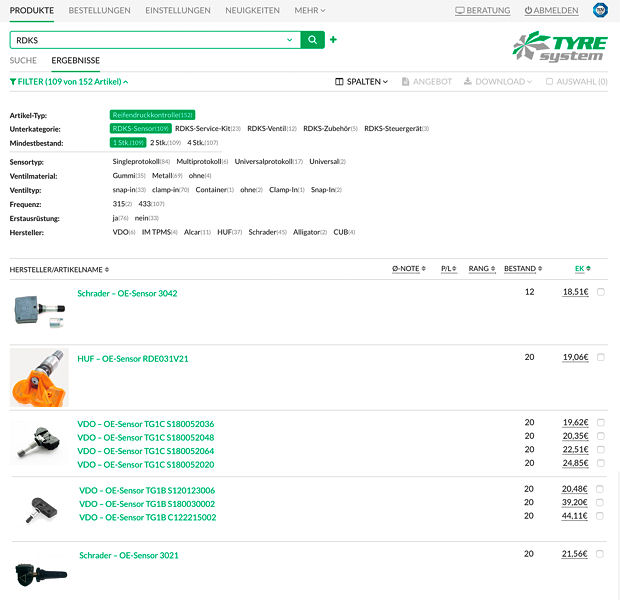Filter Erstausrüstung by nein
Screen dimensions: 620x600
(147, 218)
